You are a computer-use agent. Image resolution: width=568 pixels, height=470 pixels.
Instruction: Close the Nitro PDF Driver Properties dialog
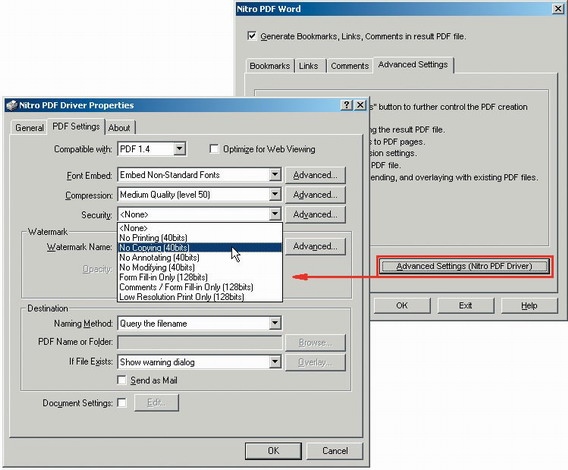pos(360,105)
